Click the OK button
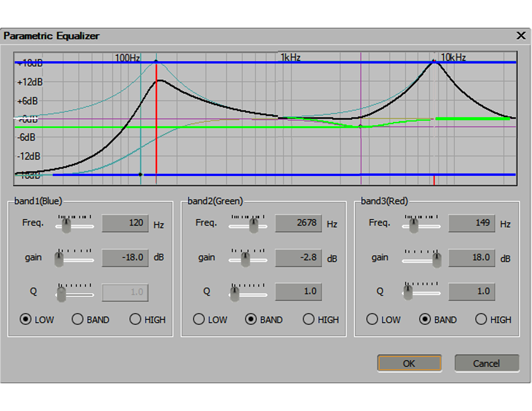The height and width of the screenshot is (411, 532). (x=409, y=363)
